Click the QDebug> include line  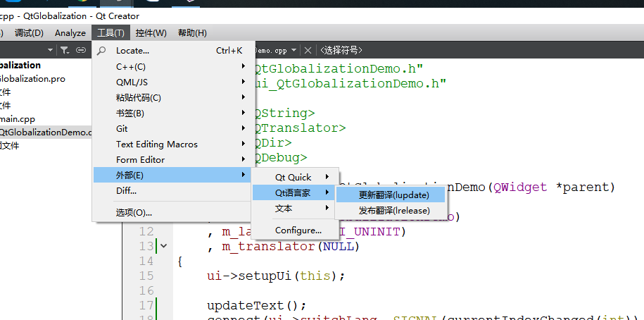click(281, 157)
